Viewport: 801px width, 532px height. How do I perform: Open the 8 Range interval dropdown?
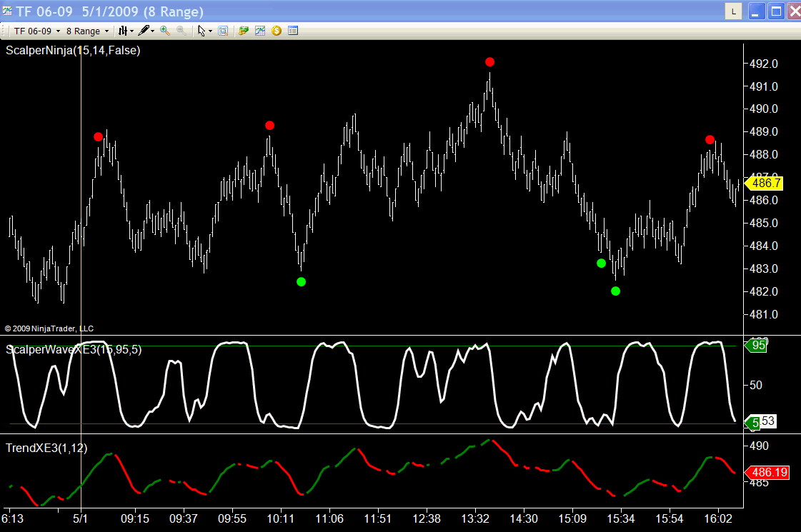tap(87, 31)
